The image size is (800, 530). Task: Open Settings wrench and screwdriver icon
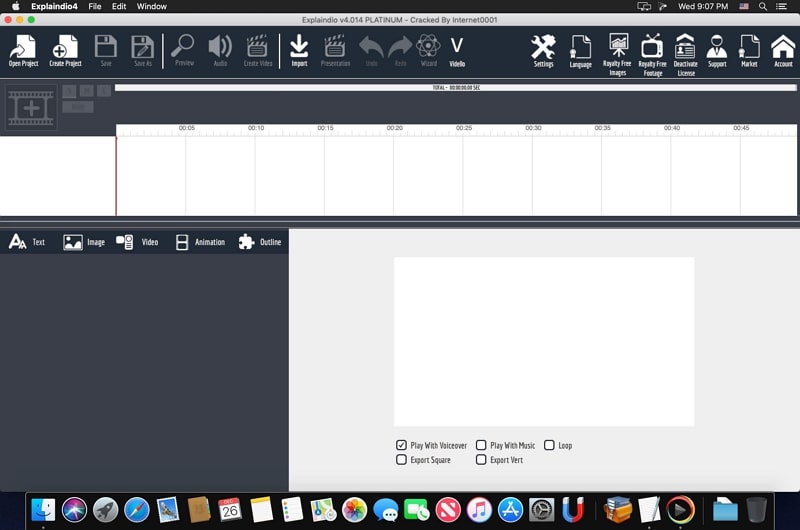543,51
